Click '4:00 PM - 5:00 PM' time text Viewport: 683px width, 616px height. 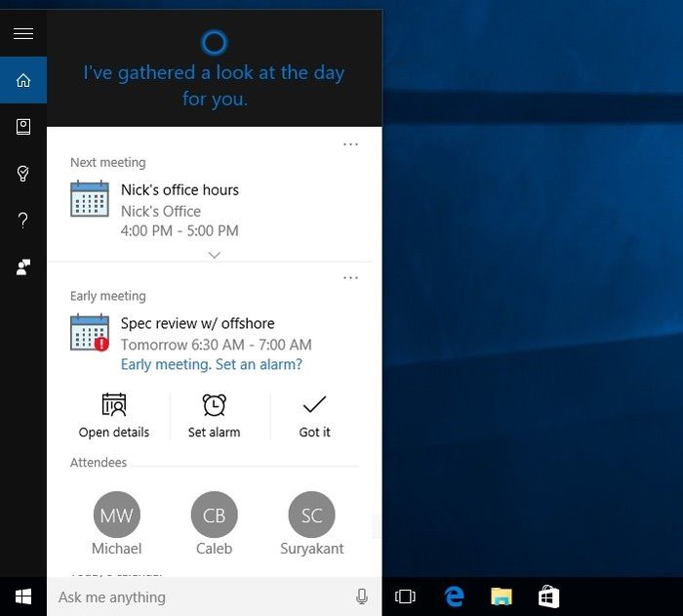(x=180, y=230)
